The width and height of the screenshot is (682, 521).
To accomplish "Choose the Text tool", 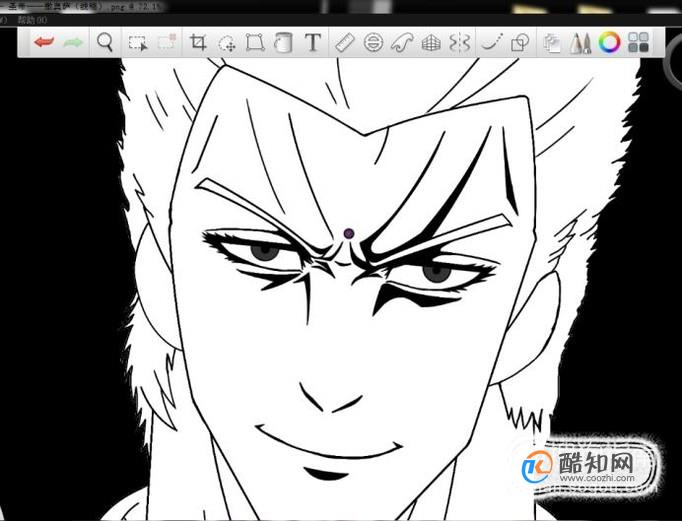I will coord(313,43).
